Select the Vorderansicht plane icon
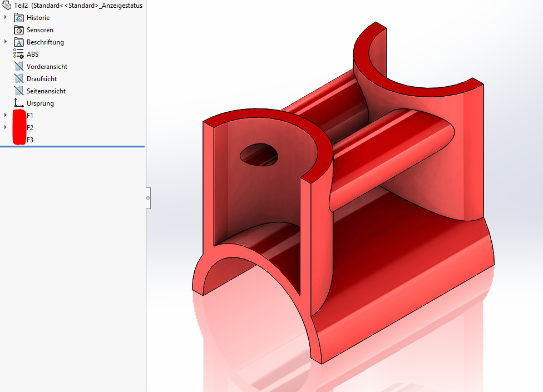 pyautogui.click(x=19, y=67)
